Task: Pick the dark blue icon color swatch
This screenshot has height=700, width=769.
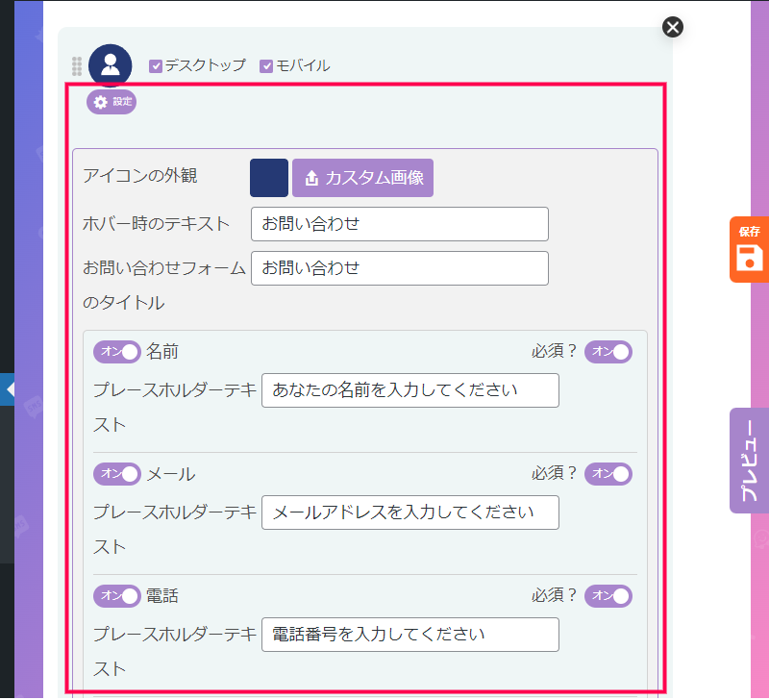Action: (269, 178)
